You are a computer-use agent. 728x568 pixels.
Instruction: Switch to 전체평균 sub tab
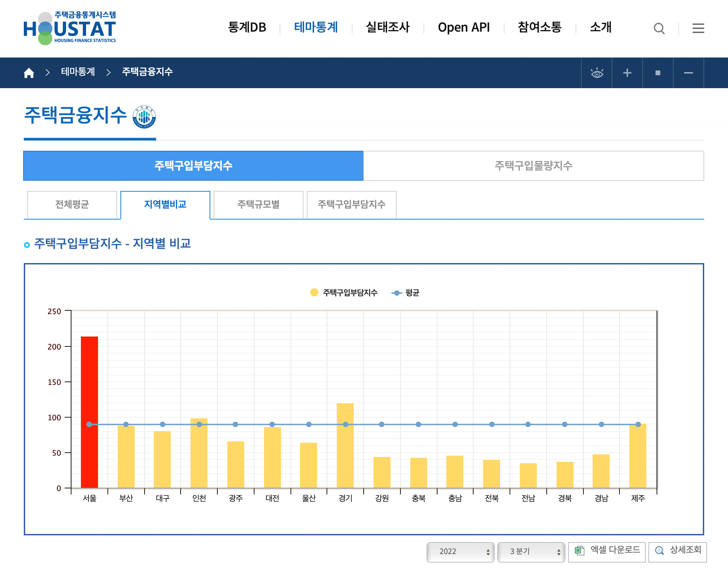(x=72, y=205)
